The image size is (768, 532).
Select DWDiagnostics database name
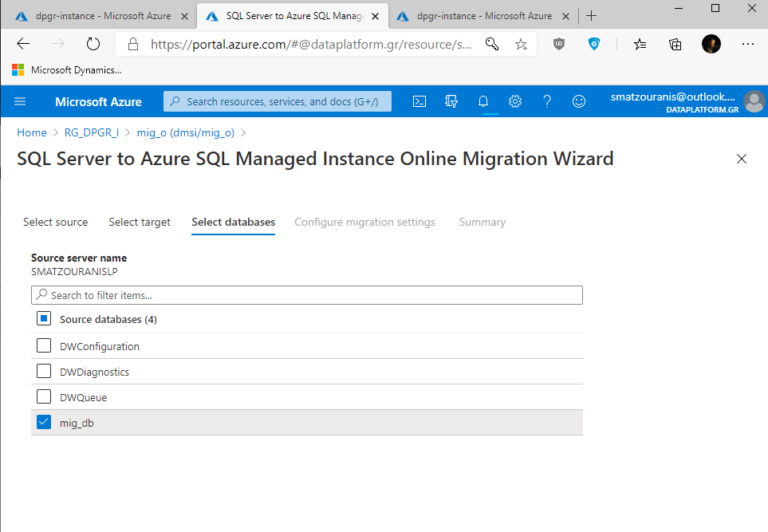[95, 372]
